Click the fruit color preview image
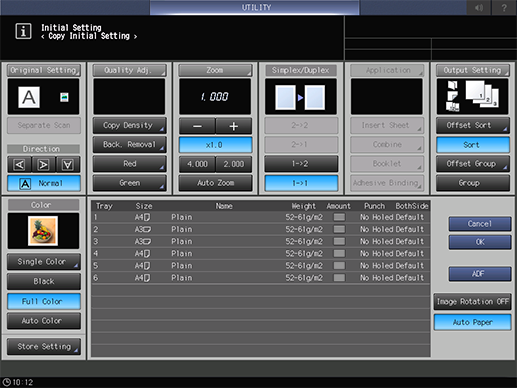 [x=43, y=231]
